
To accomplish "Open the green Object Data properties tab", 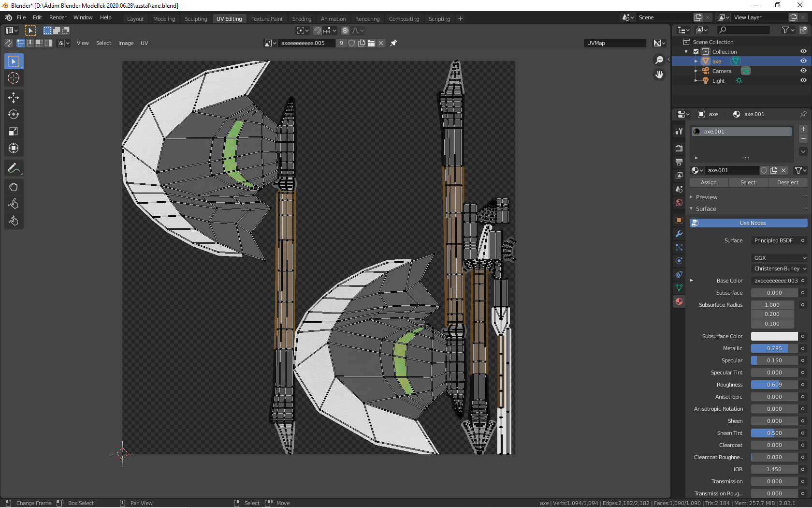I will (679, 288).
